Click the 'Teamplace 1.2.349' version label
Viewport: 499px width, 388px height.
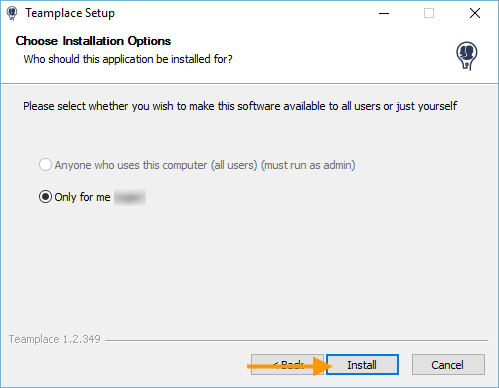(55, 339)
